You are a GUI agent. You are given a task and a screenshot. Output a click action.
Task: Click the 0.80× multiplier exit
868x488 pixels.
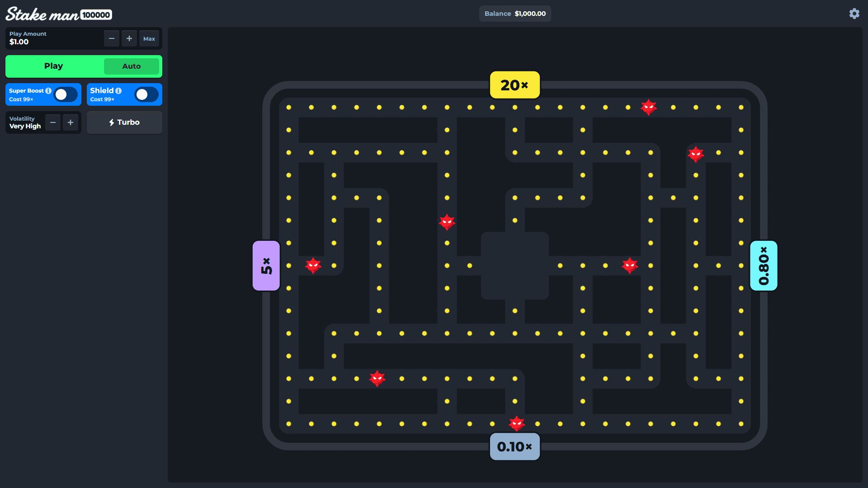[x=764, y=266]
